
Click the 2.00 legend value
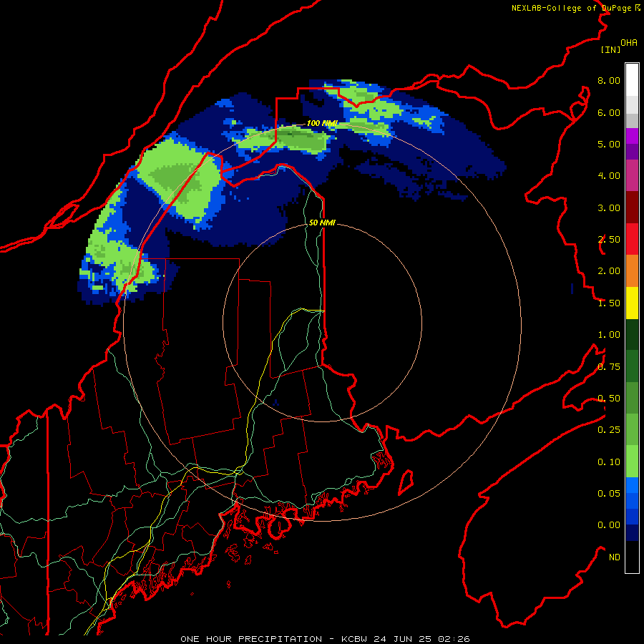pos(609,271)
